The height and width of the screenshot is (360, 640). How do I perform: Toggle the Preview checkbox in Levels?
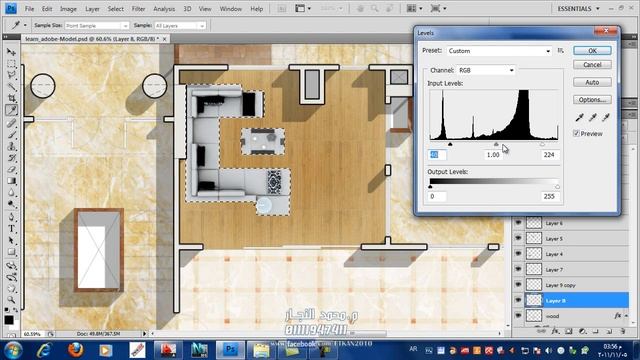576,133
